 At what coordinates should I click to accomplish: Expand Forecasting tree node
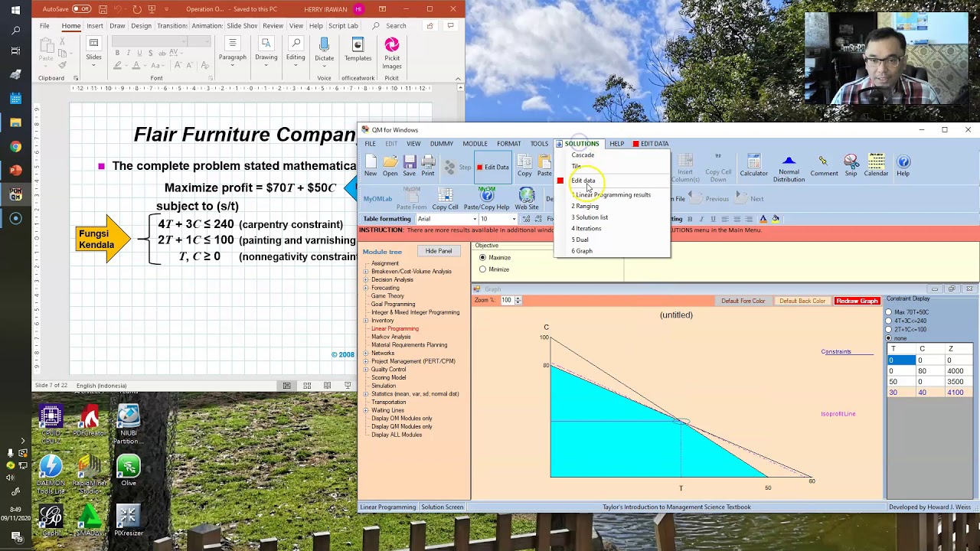pos(366,288)
